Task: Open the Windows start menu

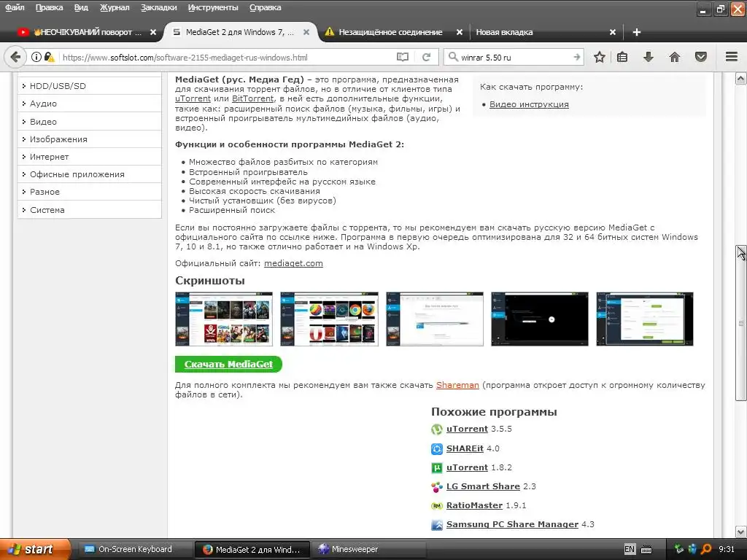Action: point(35,550)
